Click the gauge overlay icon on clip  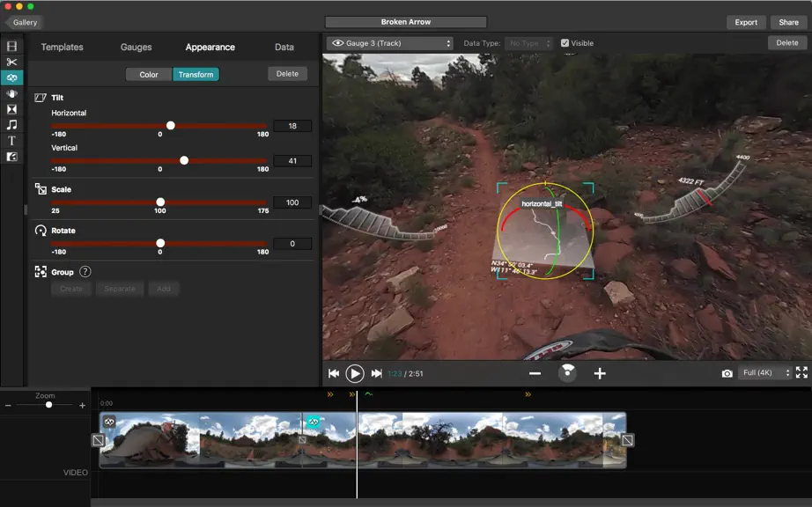pos(313,422)
